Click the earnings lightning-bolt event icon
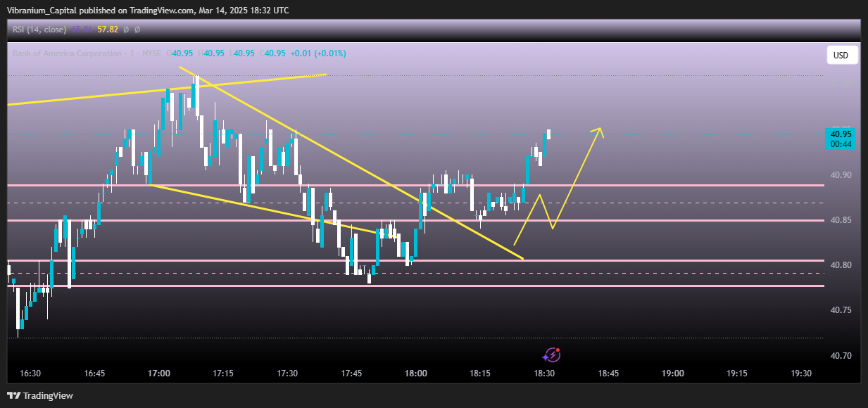Screen dimensions: 868x408 [x=553, y=355]
